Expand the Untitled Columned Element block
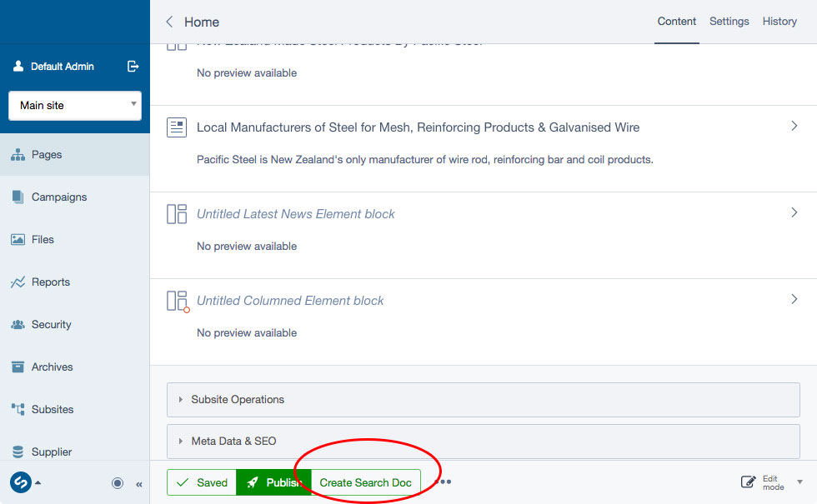817x504 pixels. (794, 299)
